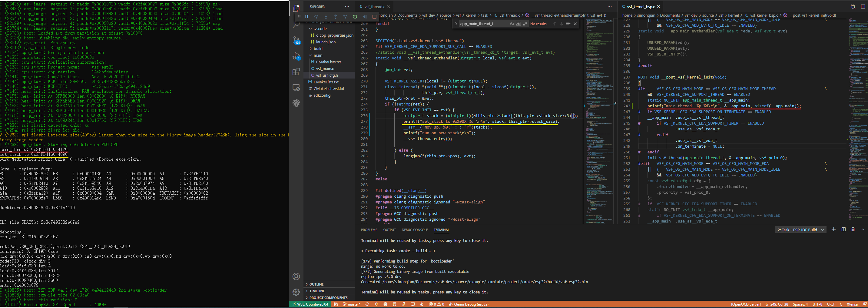The image size is (868, 308).
Task: Open Changes for vsf_kernel_bsp.c
Action: pos(853,6)
